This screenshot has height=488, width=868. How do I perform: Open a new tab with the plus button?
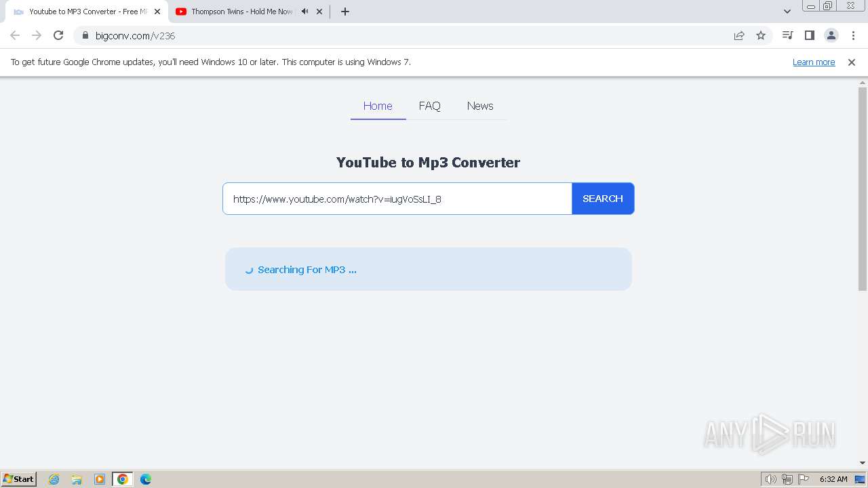pos(344,12)
